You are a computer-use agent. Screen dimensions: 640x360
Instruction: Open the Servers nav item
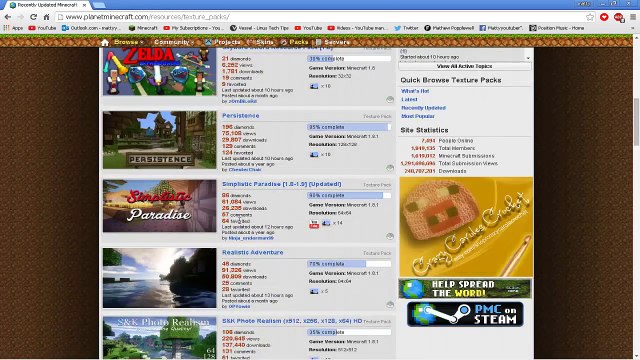pyautogui.click(x=333, y=42)
